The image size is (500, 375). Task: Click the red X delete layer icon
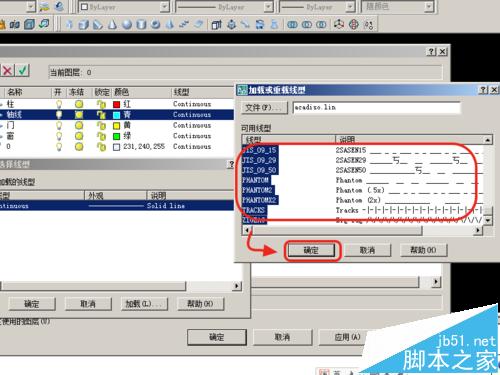pos(7,70)
